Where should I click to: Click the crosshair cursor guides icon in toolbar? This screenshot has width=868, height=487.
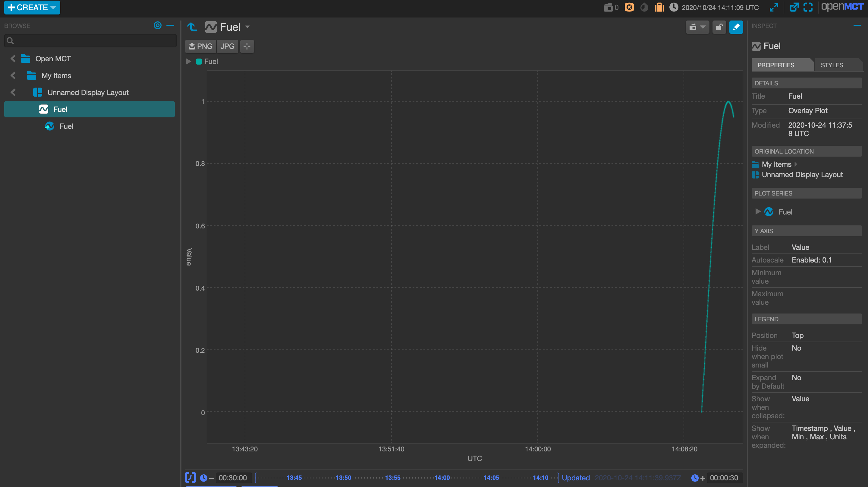point(247,46)
